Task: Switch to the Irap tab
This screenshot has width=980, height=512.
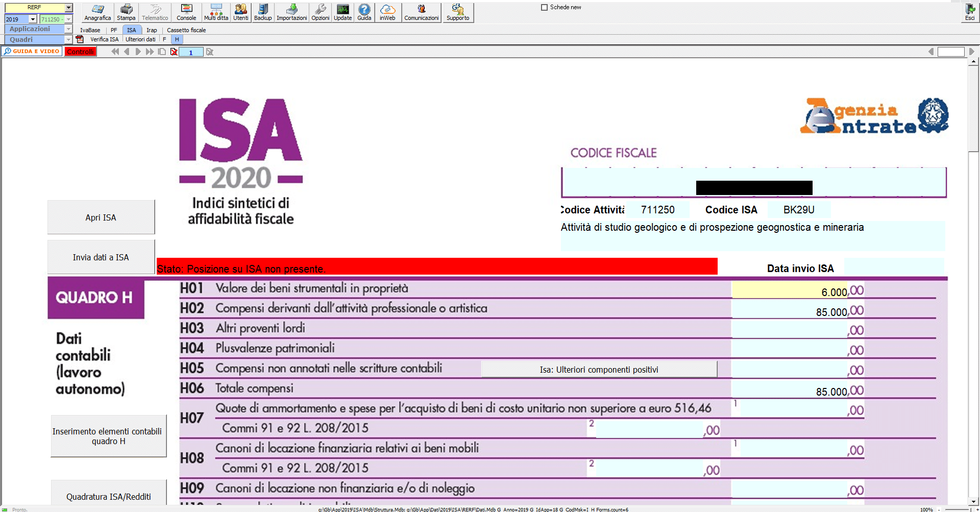Action: click(x=152, y=30)
